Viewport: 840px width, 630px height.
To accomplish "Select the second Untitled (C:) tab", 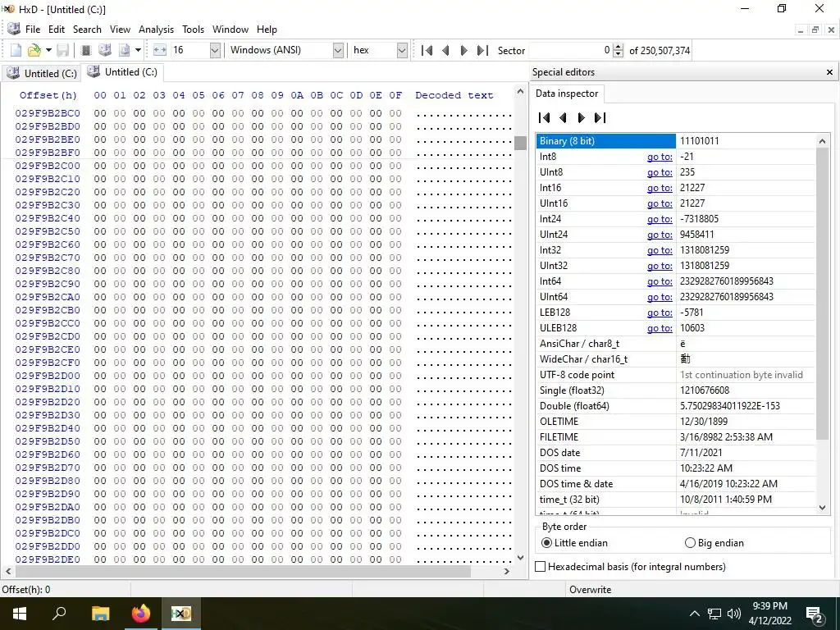I will click(x=122, y=72).
